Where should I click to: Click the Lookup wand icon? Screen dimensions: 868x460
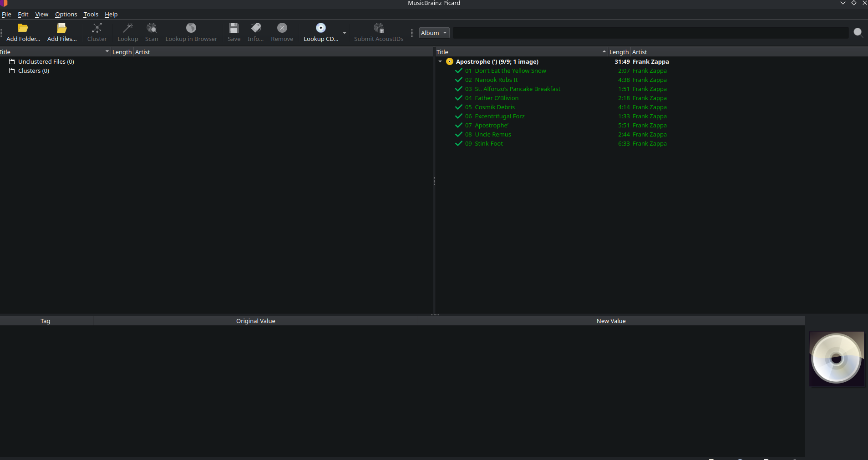(128, 28)
